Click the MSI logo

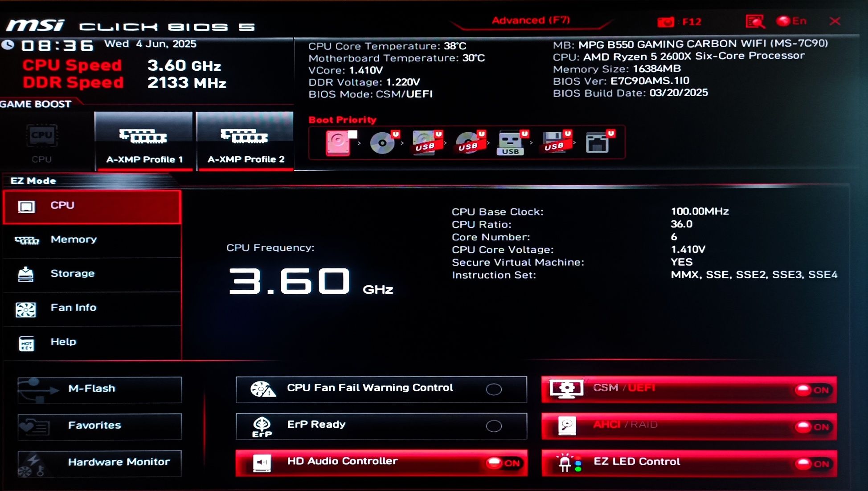35,25
